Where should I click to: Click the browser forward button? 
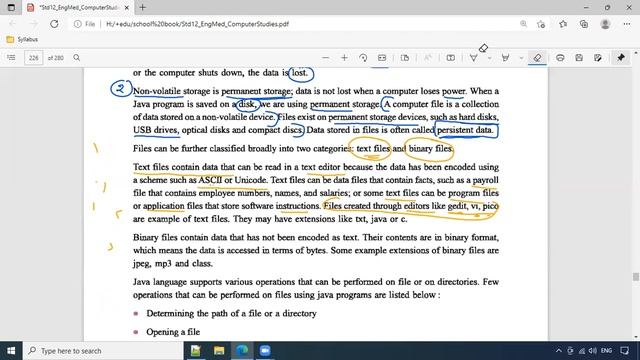click(x=33, y=24)
